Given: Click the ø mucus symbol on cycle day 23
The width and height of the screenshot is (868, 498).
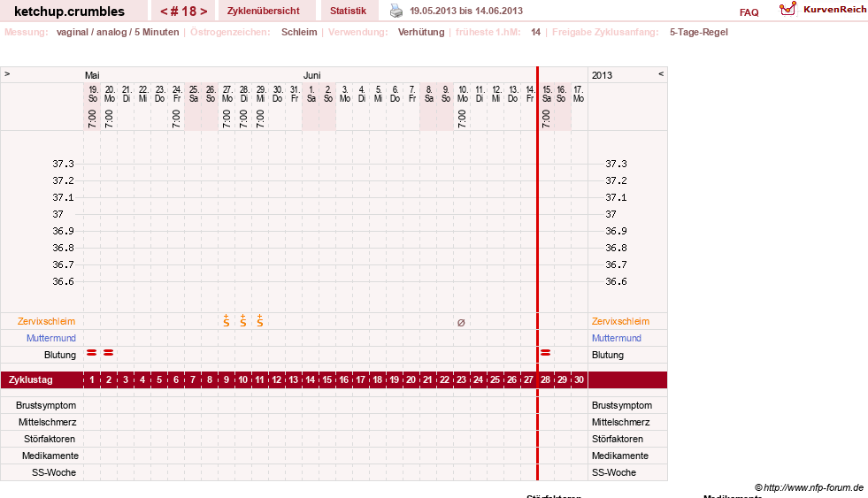Looking at the screenshot, I should click(x=461, y=323).
